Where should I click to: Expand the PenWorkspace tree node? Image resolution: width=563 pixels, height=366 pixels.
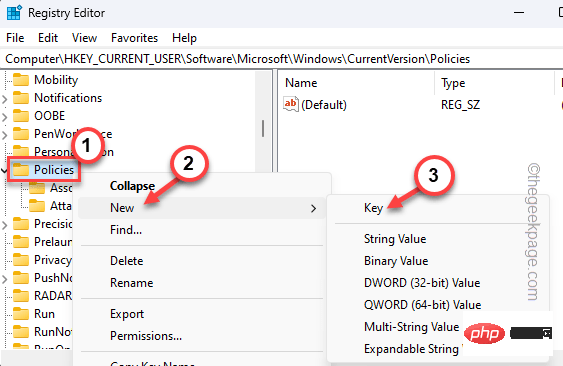click(5, 135)
